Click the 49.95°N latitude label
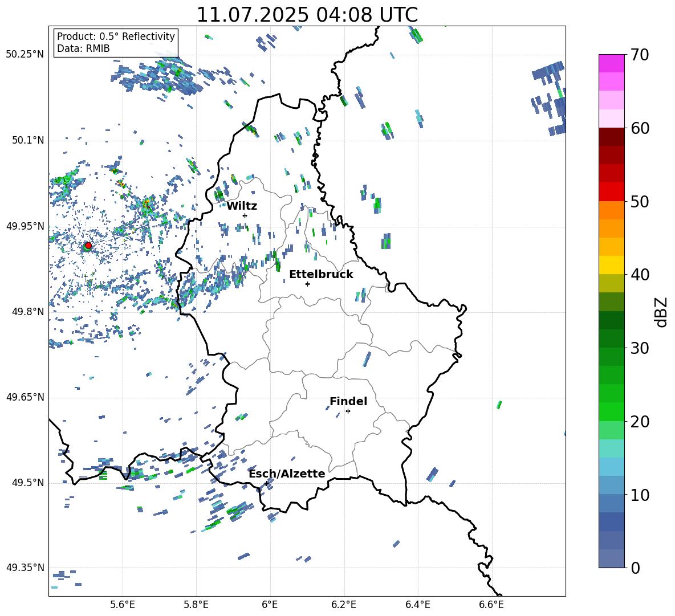Image resolution: width=675 pixels, height=616 pixels. click(x=25, y=226)
